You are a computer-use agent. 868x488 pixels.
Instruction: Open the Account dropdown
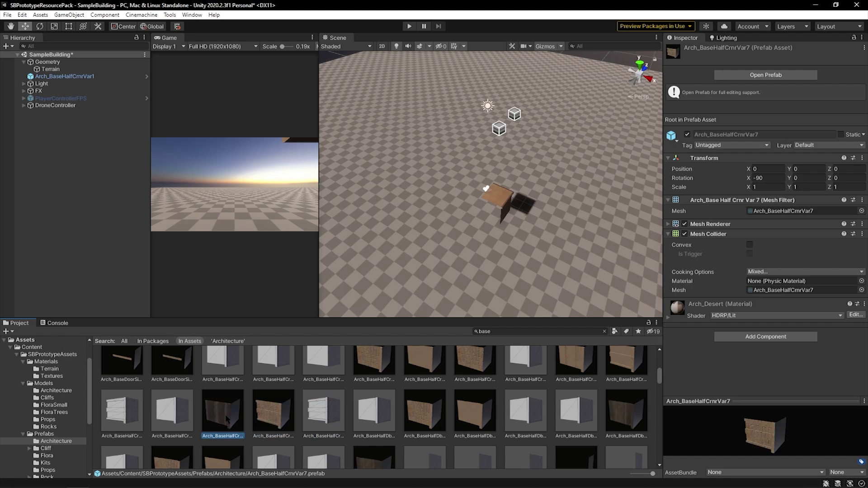point(752,26)
